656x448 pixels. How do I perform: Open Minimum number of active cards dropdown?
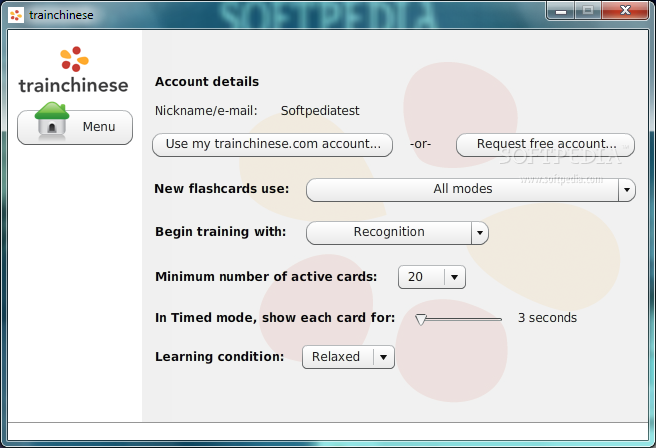point(431,277)
